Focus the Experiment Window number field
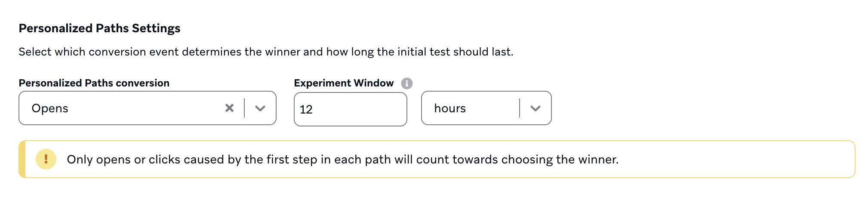Image resolution: width=868 pixels, height=197 pixels. (x=350, y=109)
